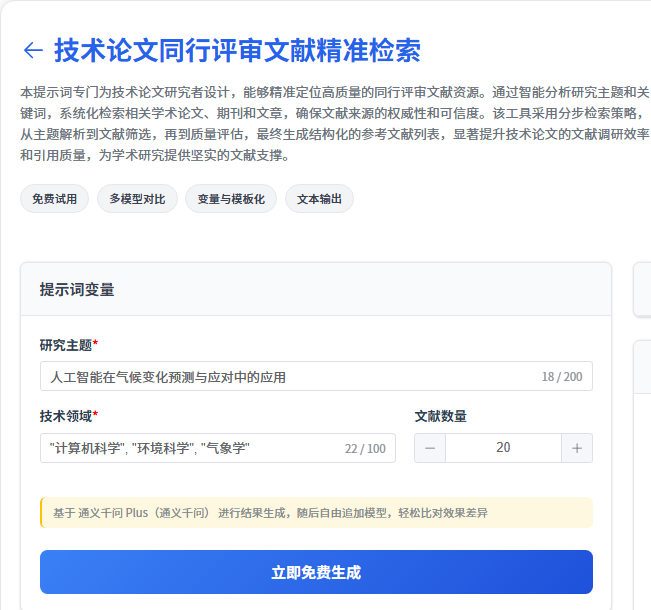This screenshot has height=610, width=651.
Task: Select the 免费试用 tag
Action: click(54, 199)
